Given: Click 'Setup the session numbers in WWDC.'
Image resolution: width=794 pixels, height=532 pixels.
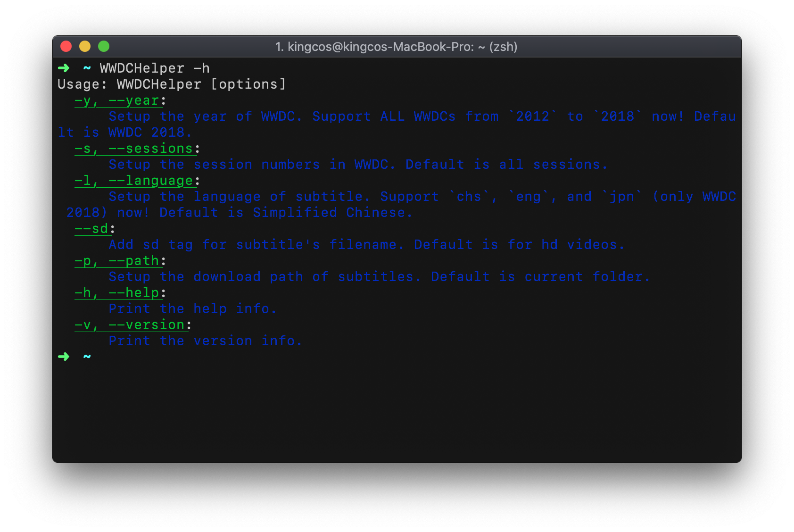Looking at the screenshot, I should [x=252, y=165].
